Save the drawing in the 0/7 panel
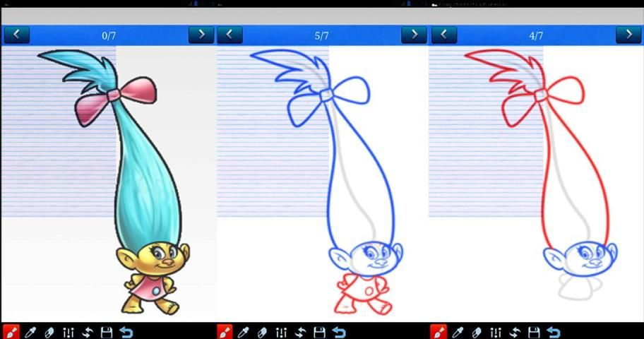 coord(107,331)
